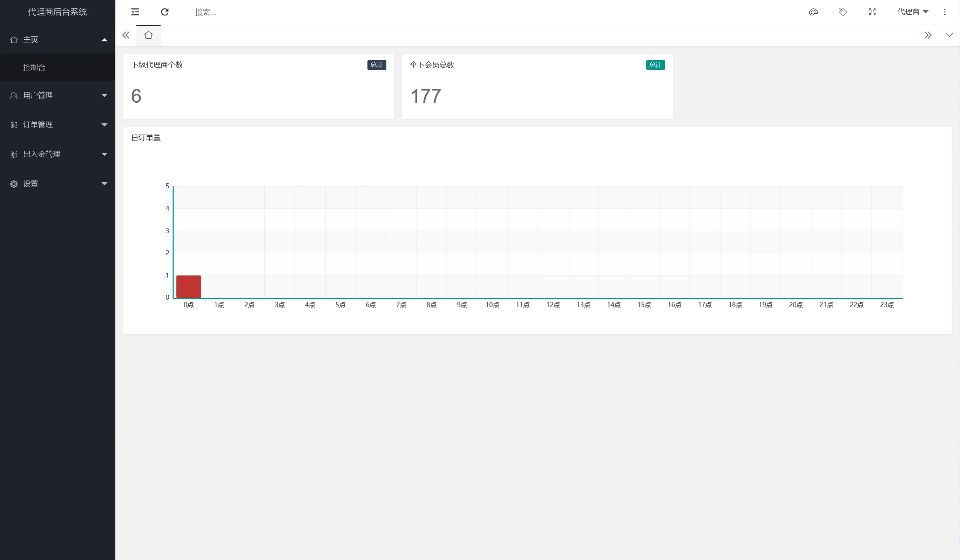Expand the 出入金管理 sidebar menu

[x=57, y=154]
